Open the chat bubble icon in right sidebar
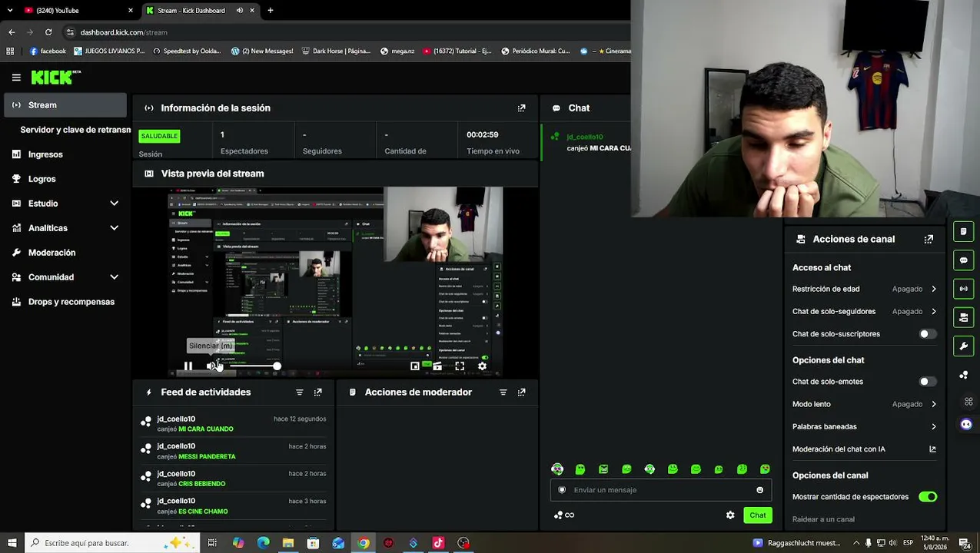The height and width of the screenshot is (553, 980). coord(964,260)
